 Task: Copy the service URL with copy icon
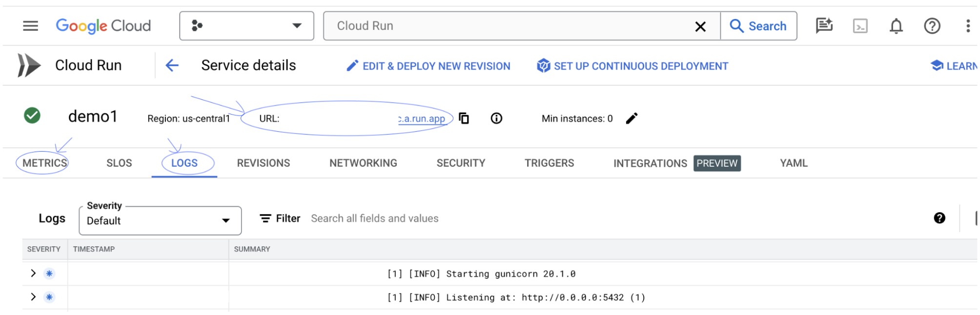[464, 118]
